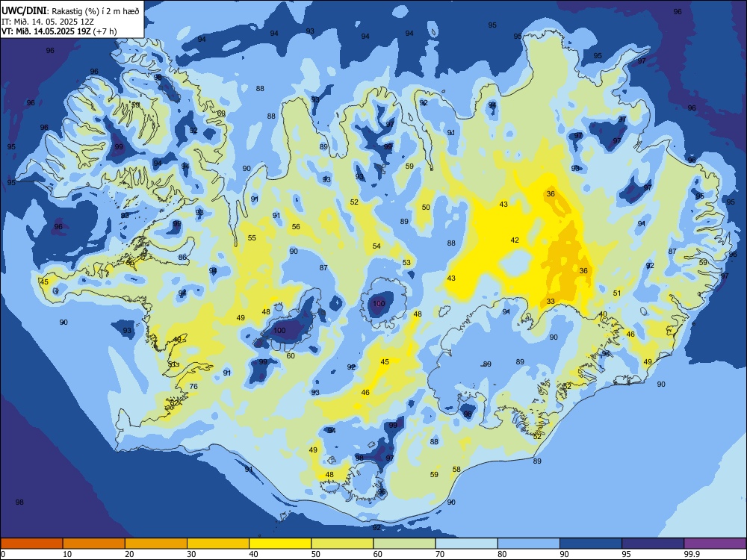Image resolution: width=747 pixels, height=560 pixels.
Task: Select the '70' label on the color scale
Action: (440, 554)
